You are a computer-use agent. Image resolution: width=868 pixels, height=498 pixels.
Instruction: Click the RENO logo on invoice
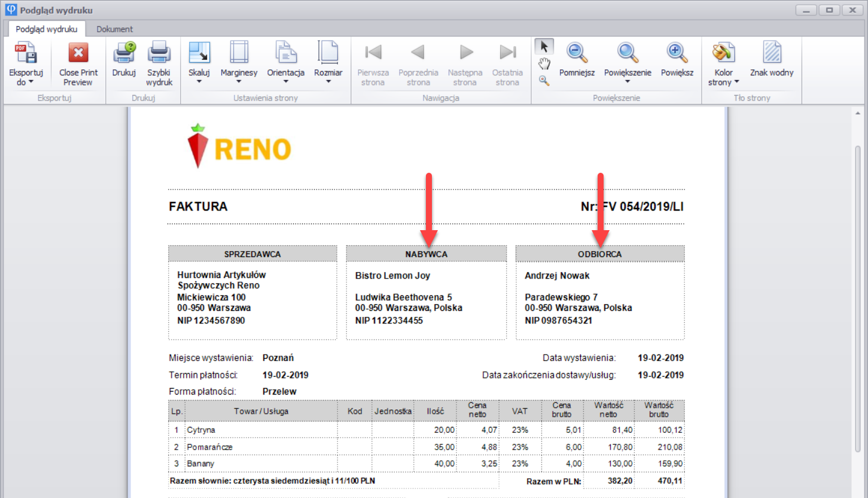point(240,146)
